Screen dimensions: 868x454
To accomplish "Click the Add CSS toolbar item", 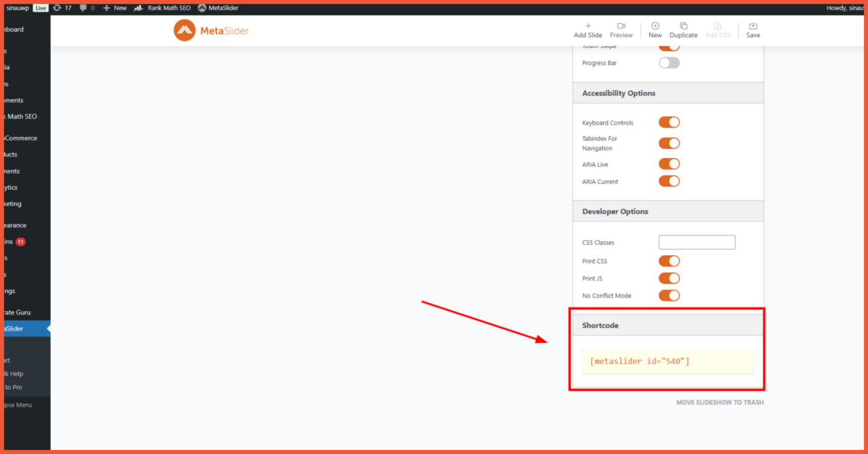I will pos(718,30).
